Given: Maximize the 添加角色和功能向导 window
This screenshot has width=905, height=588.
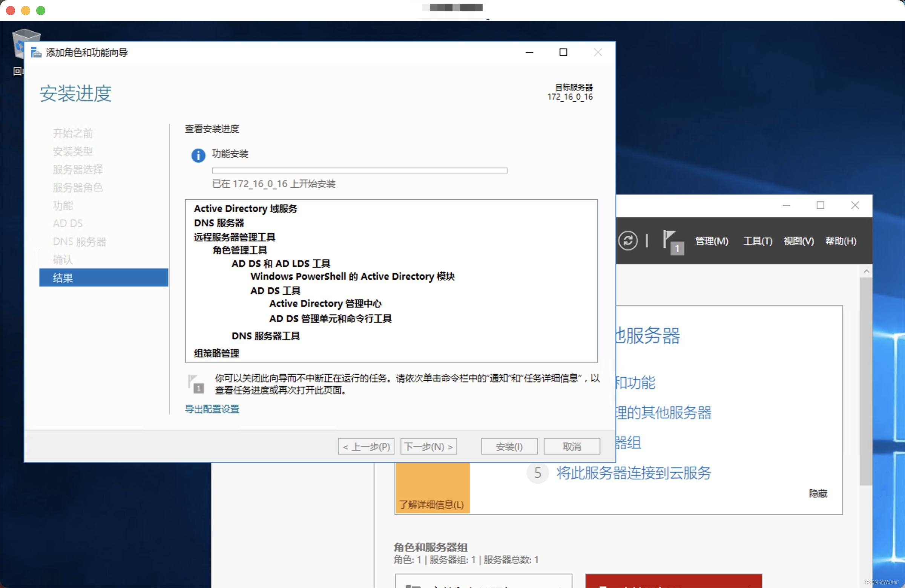Looking at the screenshot, I should pyautogui.click(x=563, y=52).
